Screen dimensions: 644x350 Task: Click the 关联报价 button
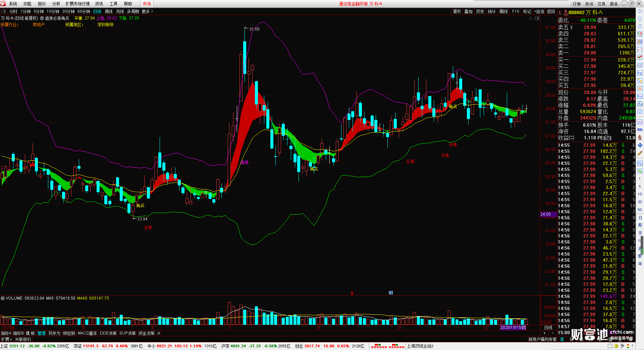[x=23, y=340]
